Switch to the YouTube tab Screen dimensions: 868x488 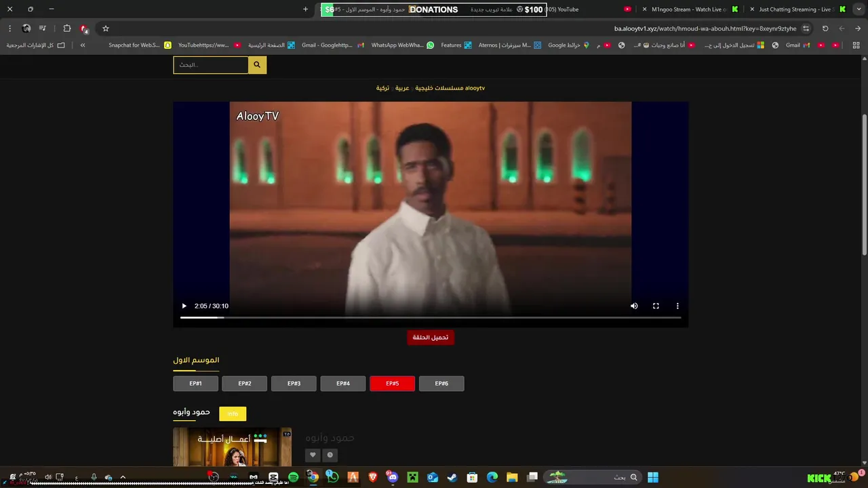(587, 9)
